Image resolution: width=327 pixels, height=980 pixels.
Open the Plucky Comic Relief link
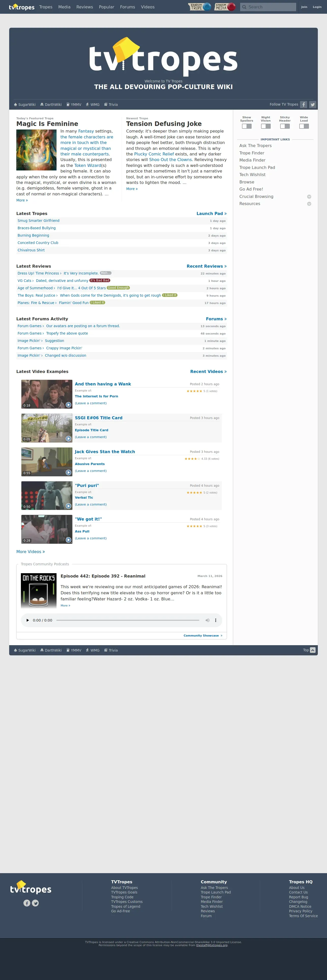click(154, 154)
